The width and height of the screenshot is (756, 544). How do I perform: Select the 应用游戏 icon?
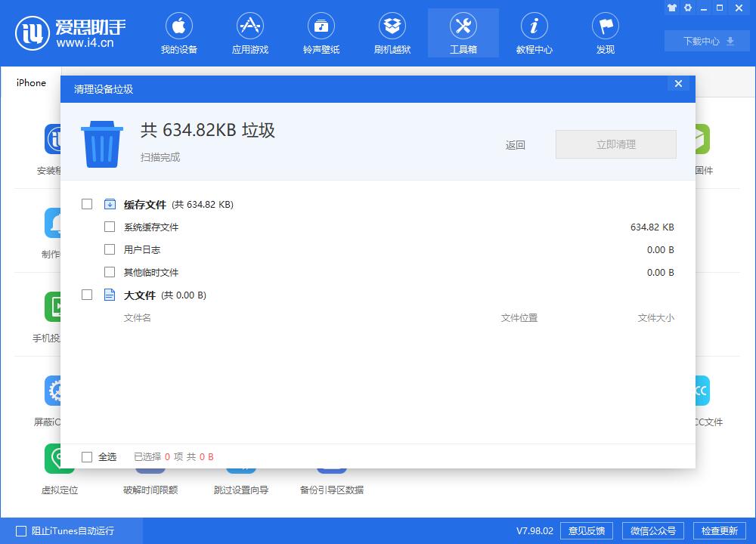coord(250,32)
